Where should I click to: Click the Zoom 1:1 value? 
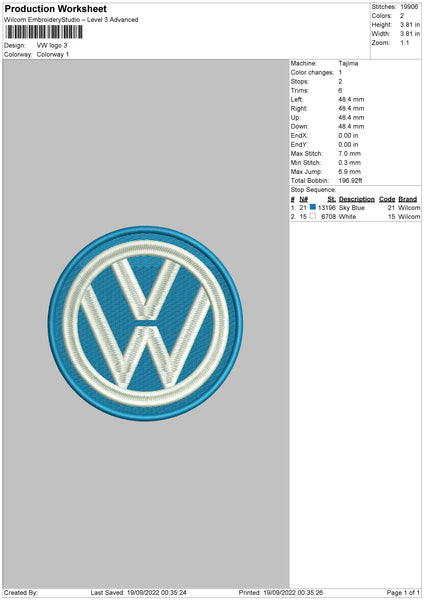pos(404,43)
